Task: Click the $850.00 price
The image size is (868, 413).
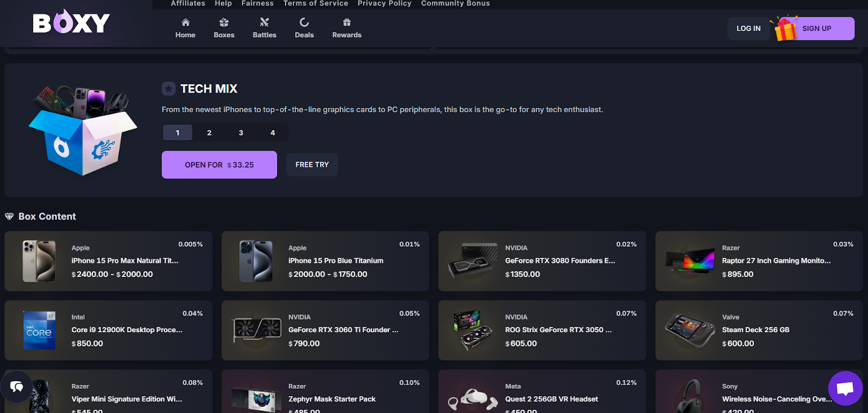Action: (x=87, y=344)
